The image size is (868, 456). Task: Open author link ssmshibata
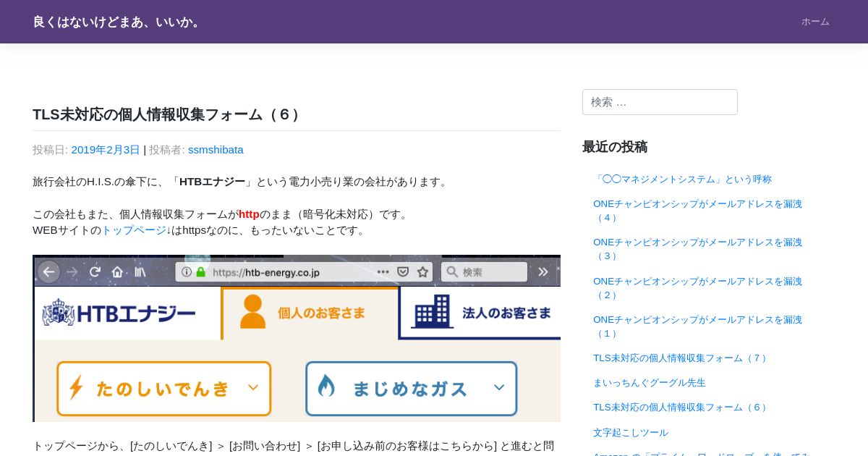coord(216,150)
